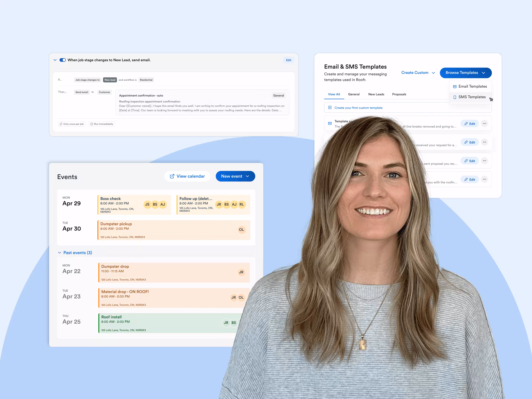Click the OL avatar on Dumpster pickup
The height and width of the screenshot is (399, 532).
(x=241, y=230)
